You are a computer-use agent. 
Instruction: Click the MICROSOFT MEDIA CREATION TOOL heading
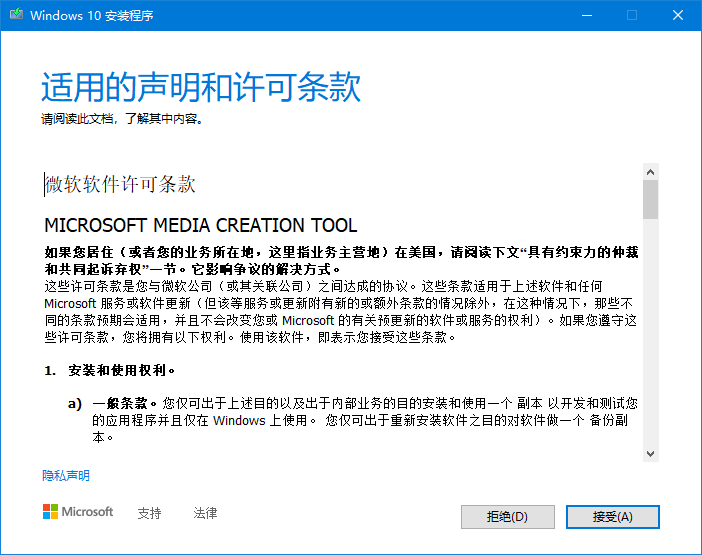point(201,225)
